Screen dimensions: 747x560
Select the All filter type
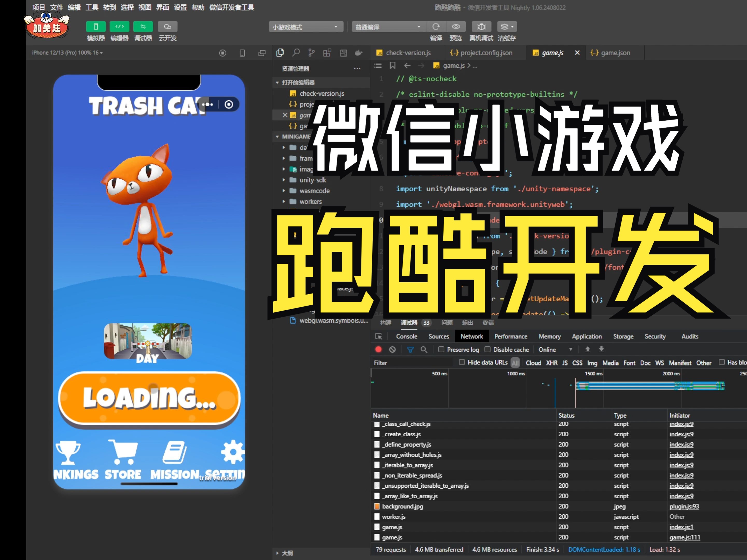[x=515, y=363]
